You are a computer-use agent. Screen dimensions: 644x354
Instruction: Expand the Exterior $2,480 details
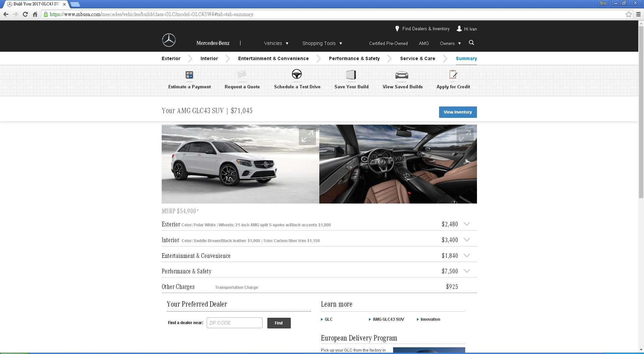point(467,224)
